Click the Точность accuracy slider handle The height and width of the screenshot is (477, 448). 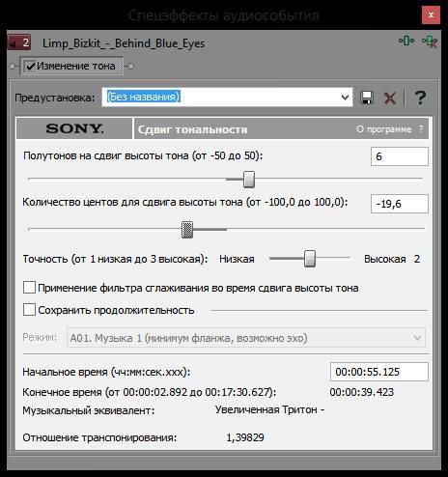[310, 259]
